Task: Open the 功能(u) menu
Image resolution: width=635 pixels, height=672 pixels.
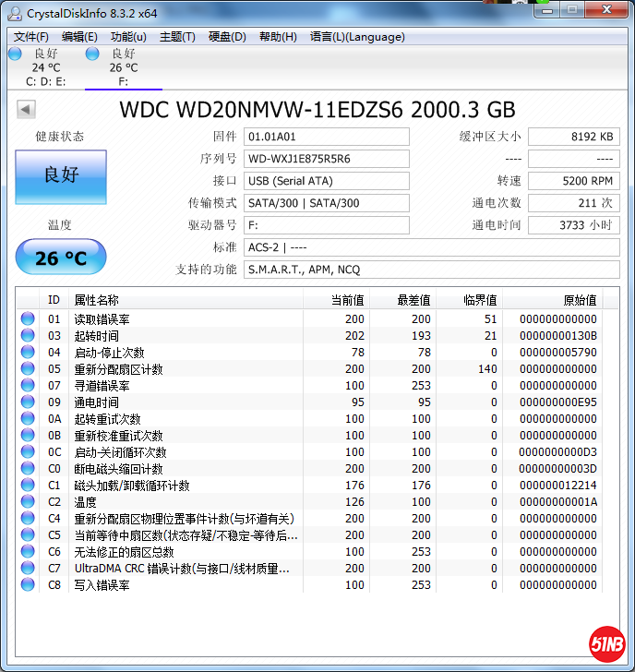Action: pos(128,37)
